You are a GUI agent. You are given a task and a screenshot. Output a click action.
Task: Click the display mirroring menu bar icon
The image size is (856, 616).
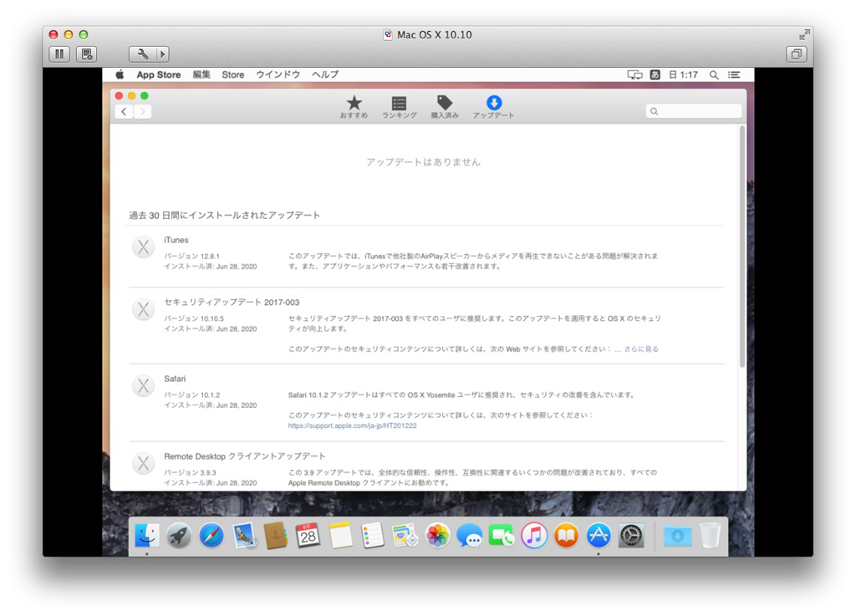[634, 74]
